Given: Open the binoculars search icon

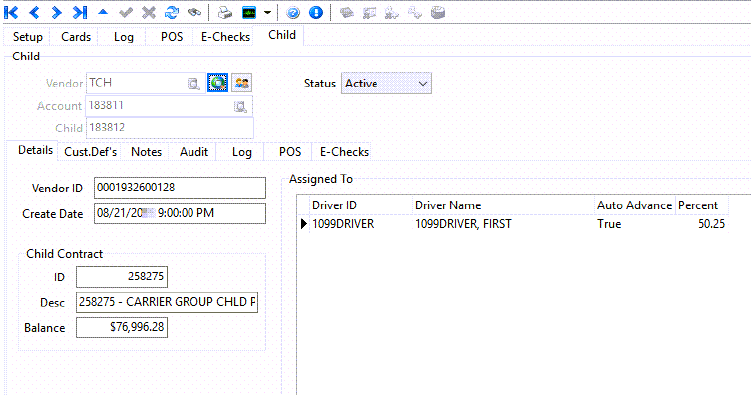Looking at the screenshot, I should [x=194, y=13].
